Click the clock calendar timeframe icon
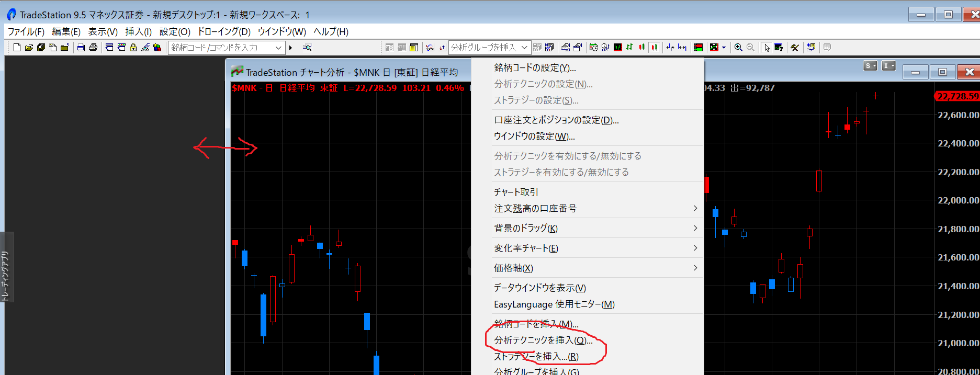 (593, 47)
